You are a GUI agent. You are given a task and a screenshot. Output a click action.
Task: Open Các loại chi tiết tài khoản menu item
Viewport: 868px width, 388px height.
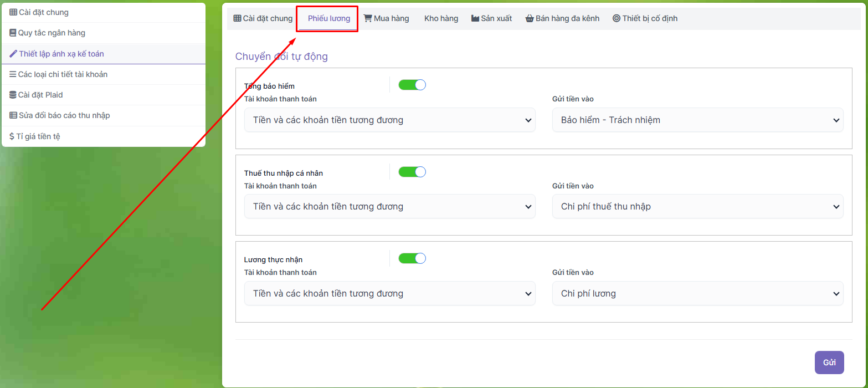[63, 74]
